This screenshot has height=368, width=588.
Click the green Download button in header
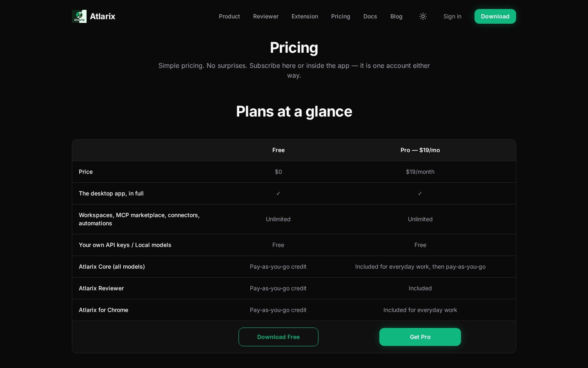coord(495,16)
